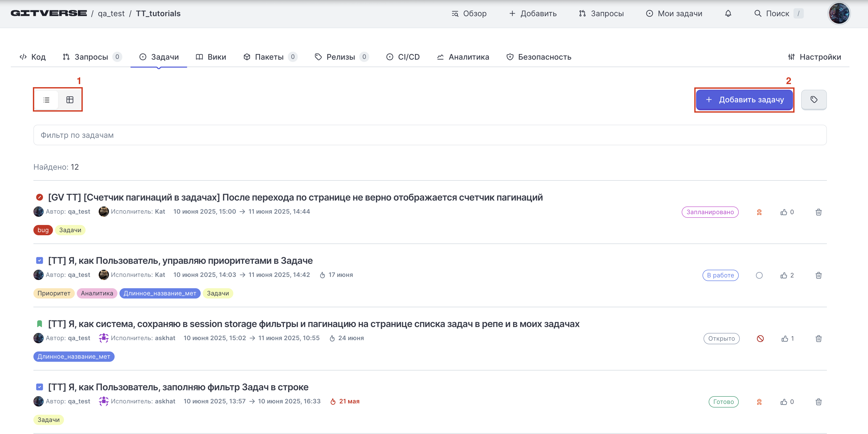
Task: Click the green bookmark icon of session storage task
Action: pos(39,324)
